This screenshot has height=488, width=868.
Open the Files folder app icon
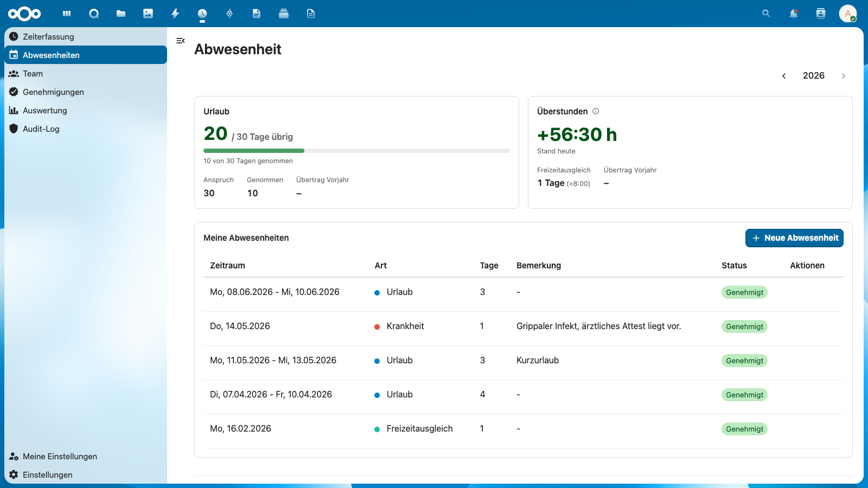click(121, 14)
